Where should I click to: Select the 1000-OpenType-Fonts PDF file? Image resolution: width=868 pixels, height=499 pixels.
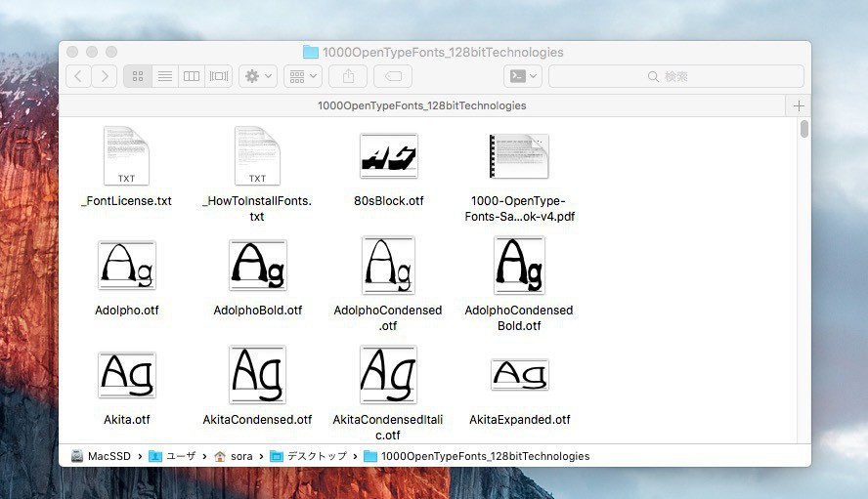[518, 156]
